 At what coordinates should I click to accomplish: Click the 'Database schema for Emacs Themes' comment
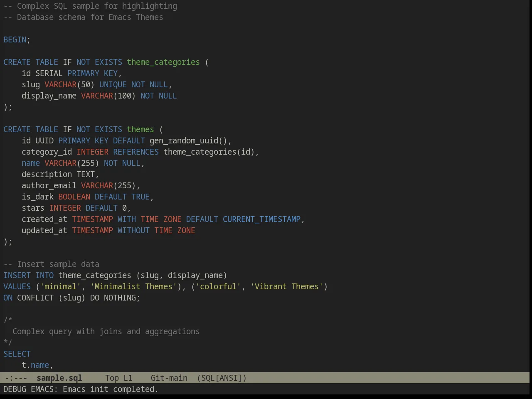(x=83, y=17)
